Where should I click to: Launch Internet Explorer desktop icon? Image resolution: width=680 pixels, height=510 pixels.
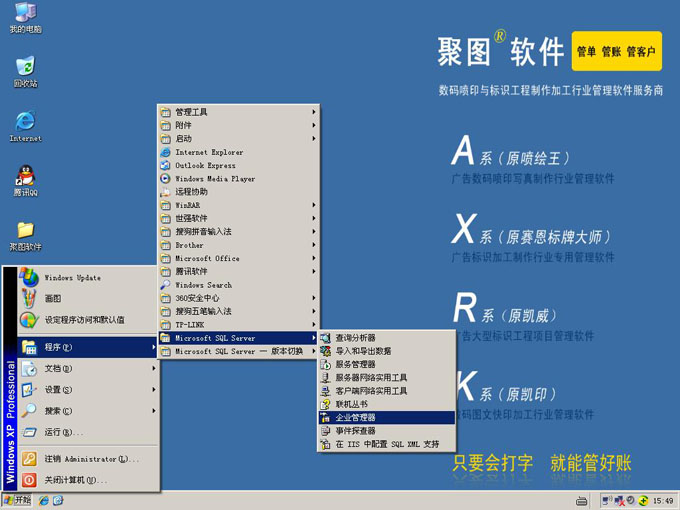(26, 126)
